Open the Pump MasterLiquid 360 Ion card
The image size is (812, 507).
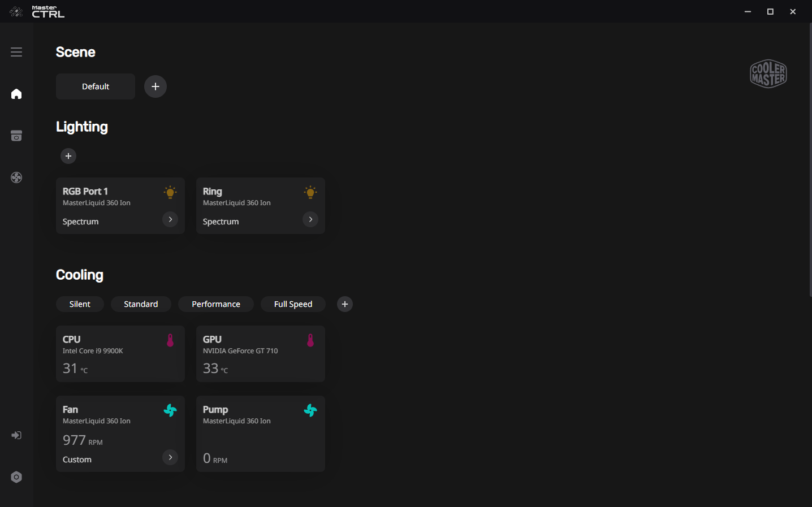tap(261, 434)
